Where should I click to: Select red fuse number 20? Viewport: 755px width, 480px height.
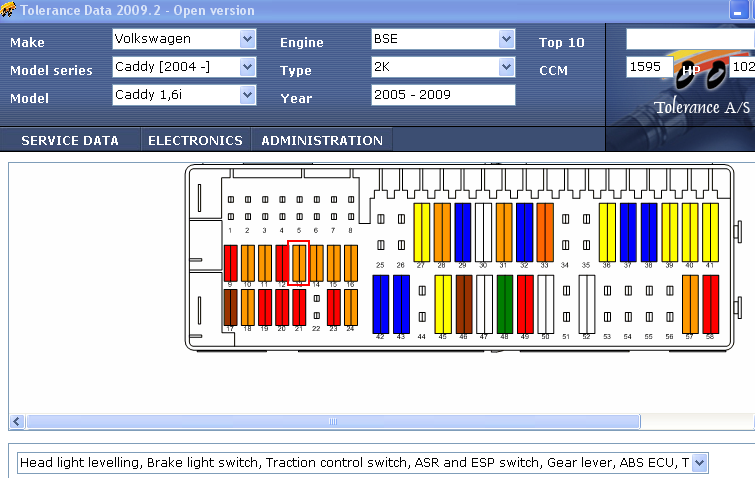click(282, 307)
